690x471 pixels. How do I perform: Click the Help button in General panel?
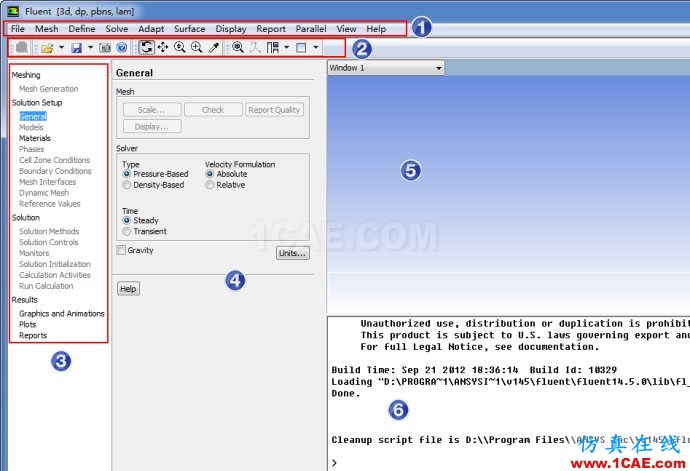(x=128, y=289)
